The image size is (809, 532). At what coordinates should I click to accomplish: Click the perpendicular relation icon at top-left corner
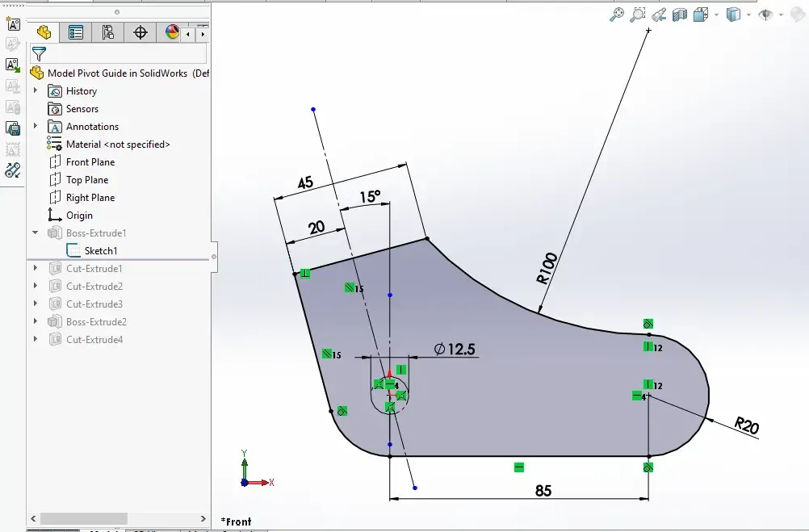point(305,274)
